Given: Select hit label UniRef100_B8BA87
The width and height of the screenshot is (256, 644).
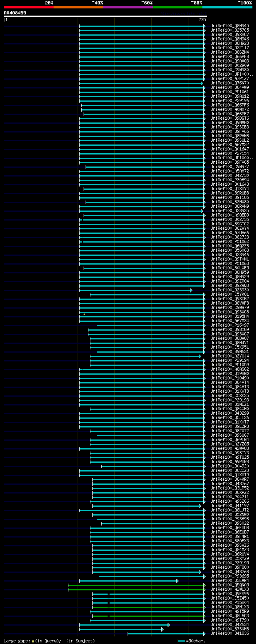Looking at the screenshot, I should pos(230,339).
